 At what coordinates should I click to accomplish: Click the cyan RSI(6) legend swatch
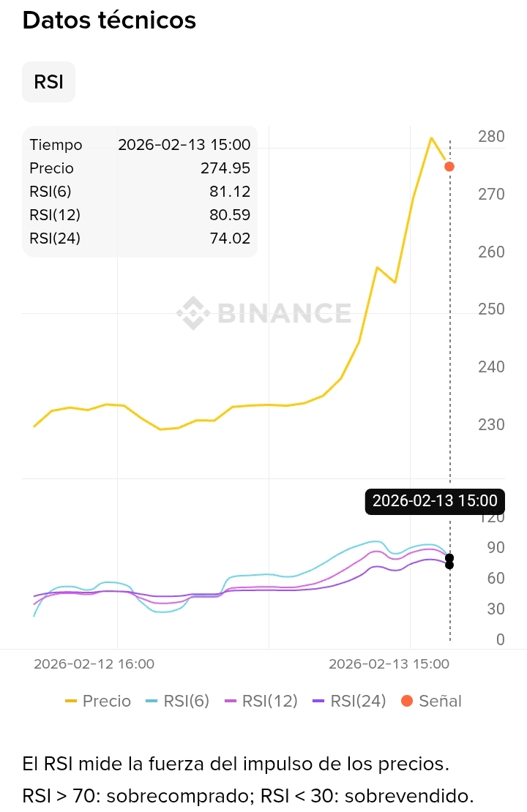click(x=152, y=701)
